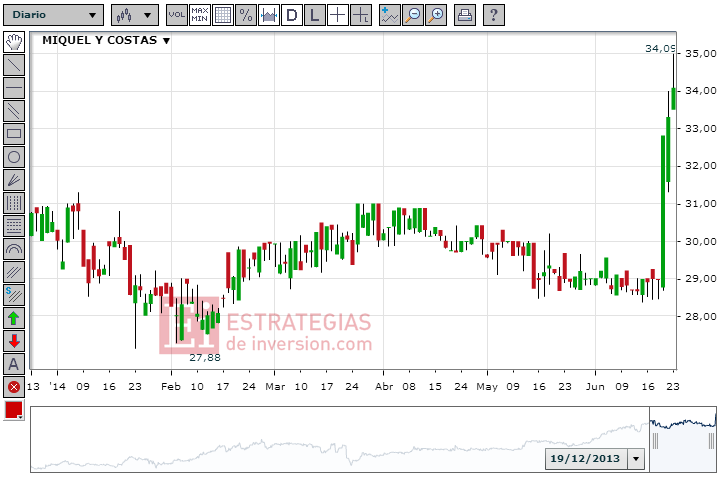Click the May date axis label
Screen dimensions: 721x478
(487, 387)
